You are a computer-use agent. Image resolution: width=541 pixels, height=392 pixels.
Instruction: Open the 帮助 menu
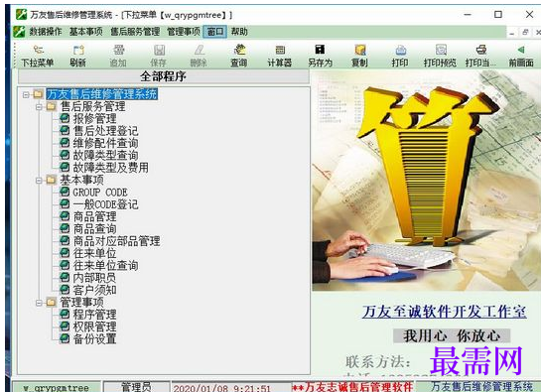(239, 32)
